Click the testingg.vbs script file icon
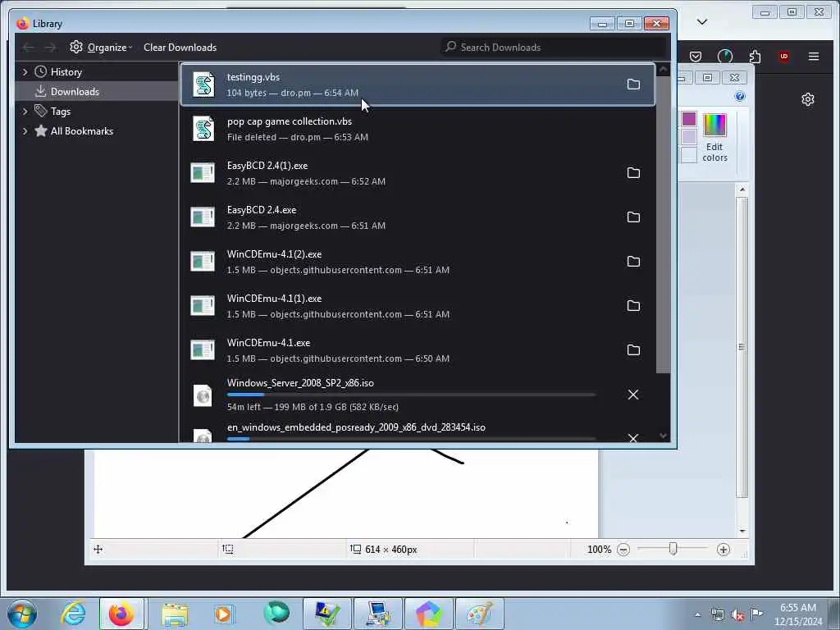The width and height of the screenshot is (840, 630). tap(203, 84)
